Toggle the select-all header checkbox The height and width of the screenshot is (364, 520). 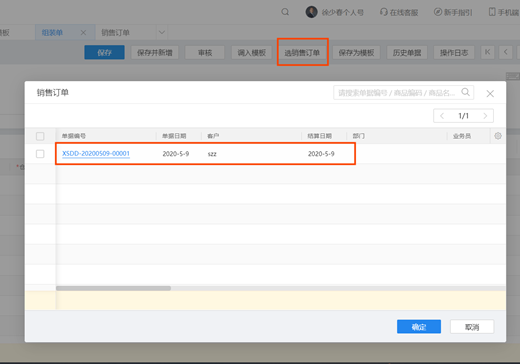(x=40, y=136)
